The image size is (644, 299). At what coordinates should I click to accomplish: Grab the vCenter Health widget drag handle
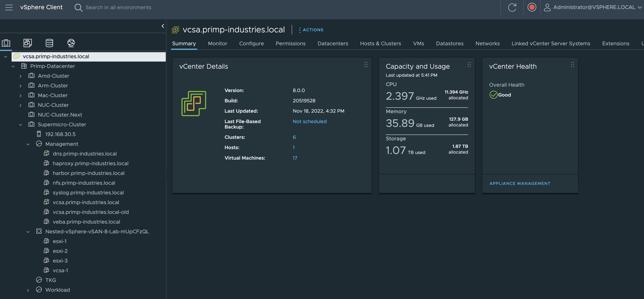572,65
